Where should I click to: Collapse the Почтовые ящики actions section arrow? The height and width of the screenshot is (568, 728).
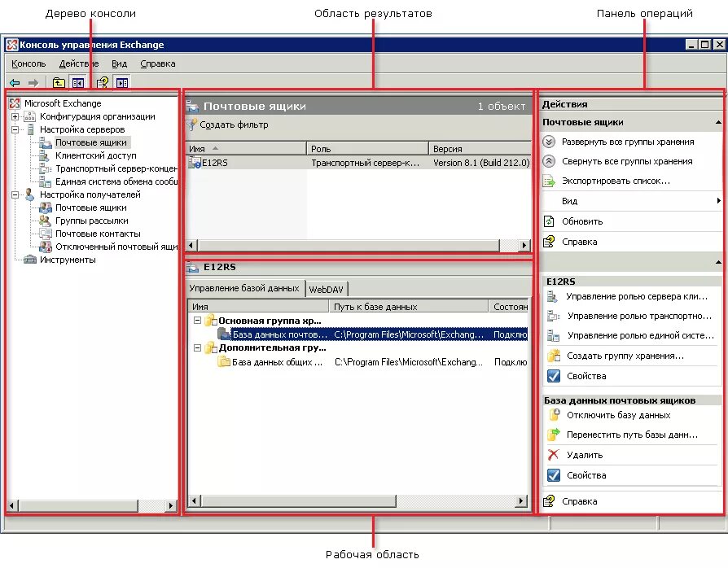click(x=718, y=123)
